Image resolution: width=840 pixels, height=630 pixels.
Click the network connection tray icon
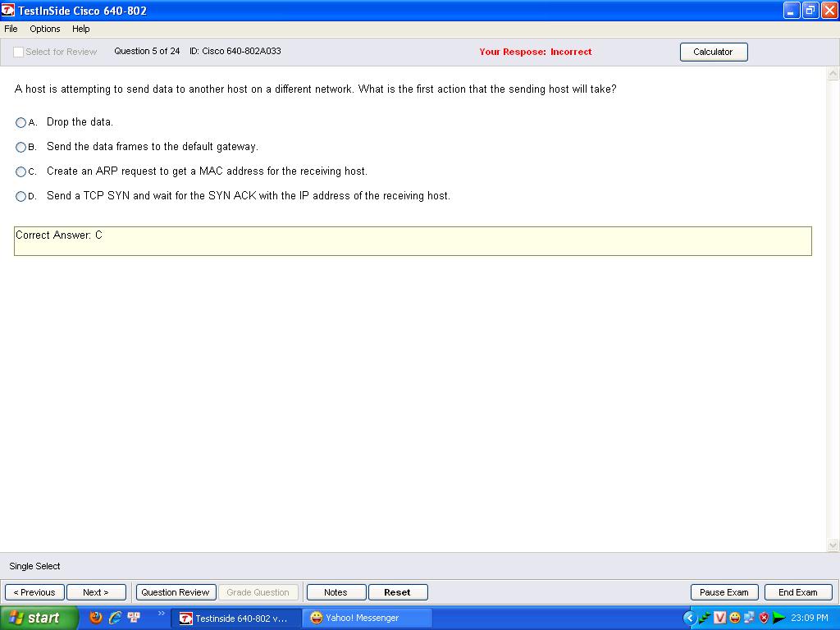(749, 618)
